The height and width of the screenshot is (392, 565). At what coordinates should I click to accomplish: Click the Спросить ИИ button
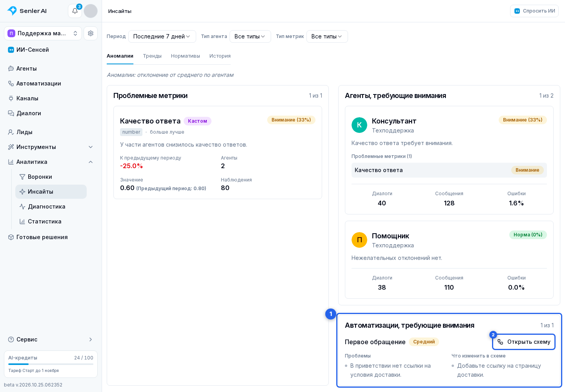pos(534,11)
